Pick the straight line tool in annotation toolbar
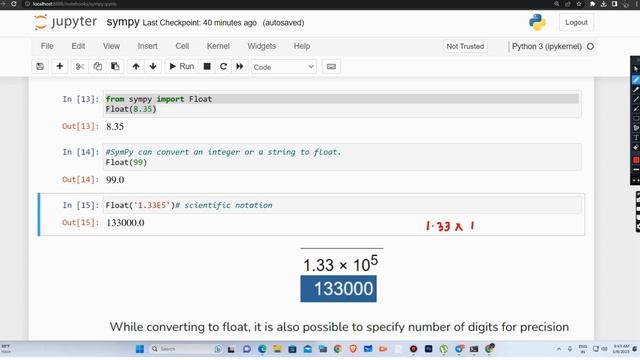Viewport: 640px width, 360px height. pos(636,99)
